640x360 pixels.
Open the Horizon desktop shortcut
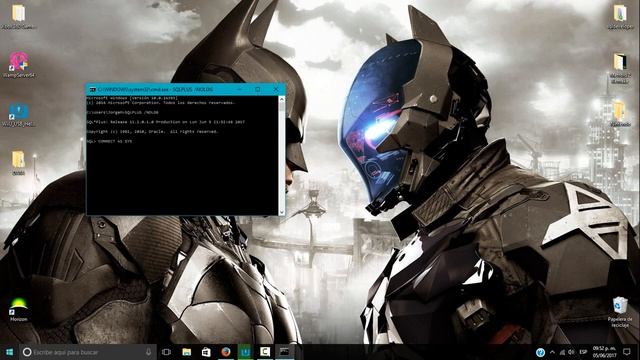coord(18,310)
